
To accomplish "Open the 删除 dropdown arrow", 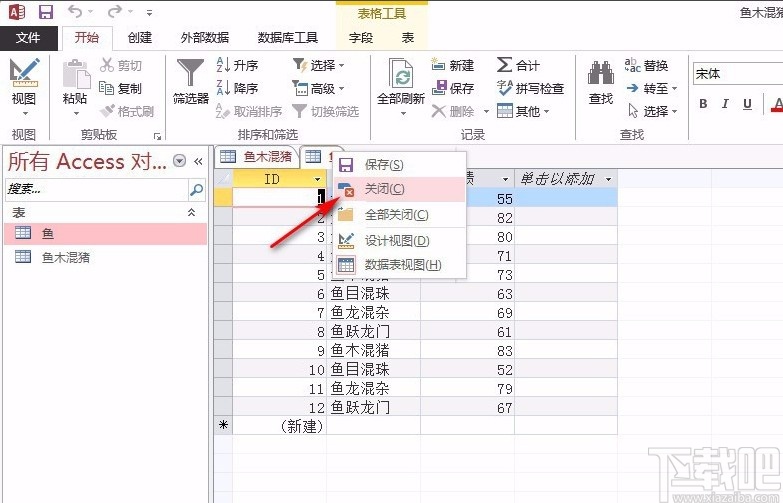I will pyautogui.click(x=486, y=111).
